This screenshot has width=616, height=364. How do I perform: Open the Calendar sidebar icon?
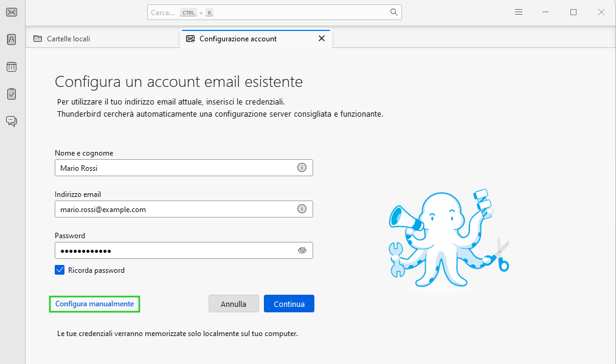pyautogui.click(x=12, y=67)
